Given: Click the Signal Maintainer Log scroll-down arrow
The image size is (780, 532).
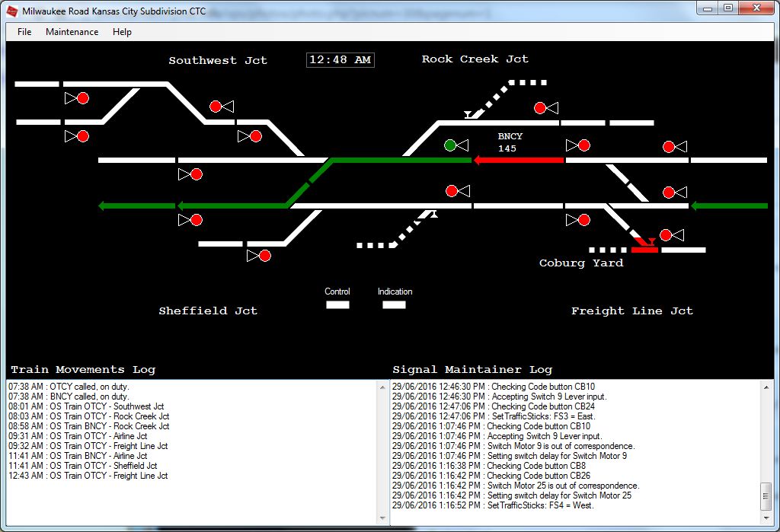Looking at the screenshot, I should pyautogui.click(x=766, y=518).
